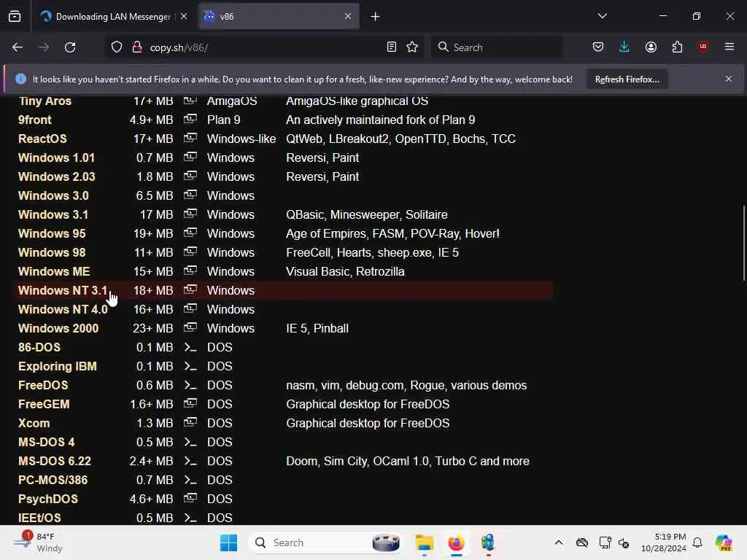Open Windows 3.0 link
This screenshot has width=747, height=560.
(53, 195)
